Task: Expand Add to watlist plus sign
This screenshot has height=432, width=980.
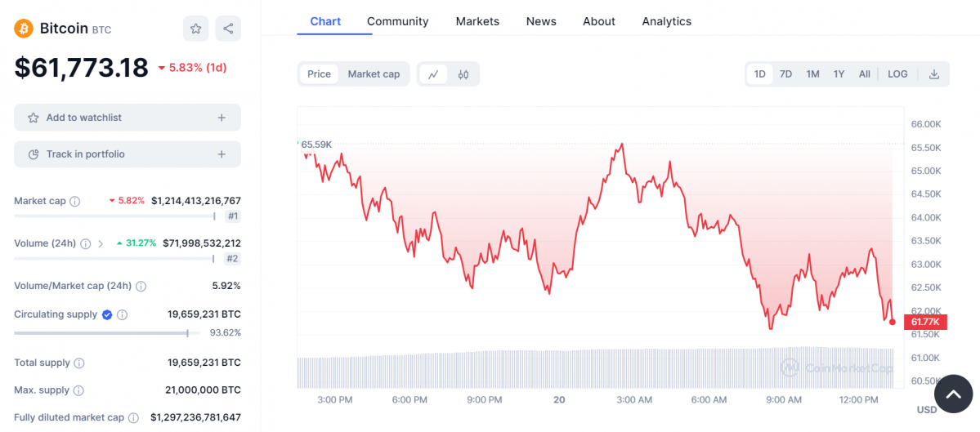Action: [222, 118]
